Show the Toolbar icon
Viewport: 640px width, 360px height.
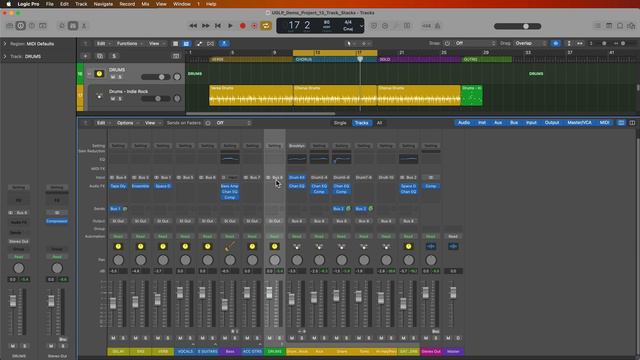pos(42,26)
